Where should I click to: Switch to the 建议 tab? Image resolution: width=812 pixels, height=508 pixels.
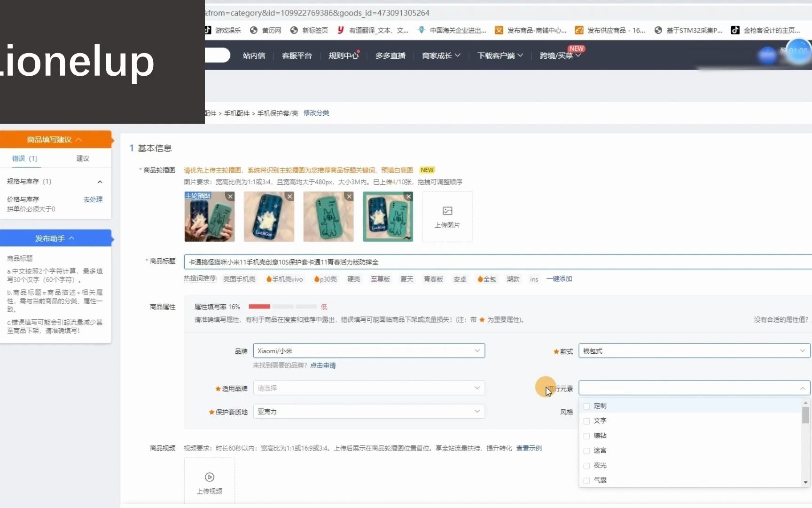click(83, 159)
